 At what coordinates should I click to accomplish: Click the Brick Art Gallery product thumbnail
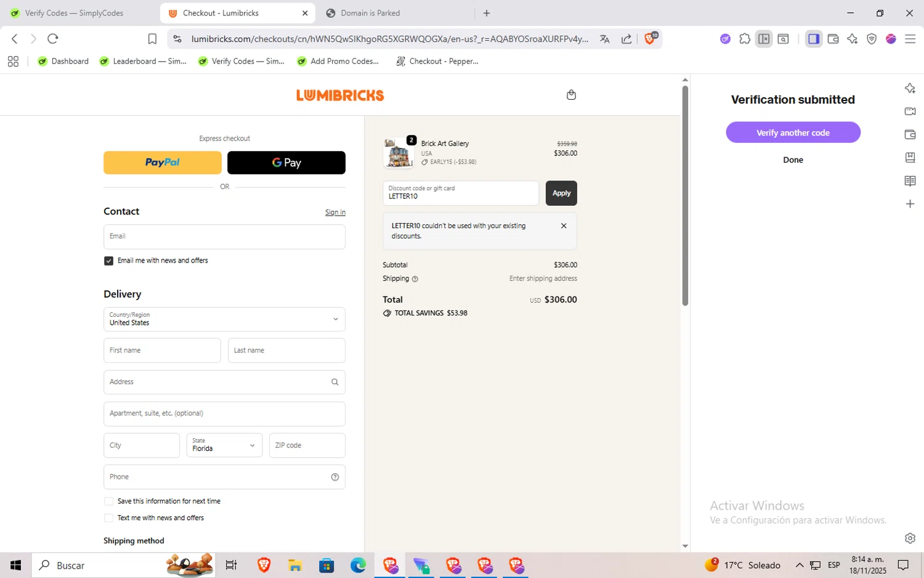(x=399, y=153)
